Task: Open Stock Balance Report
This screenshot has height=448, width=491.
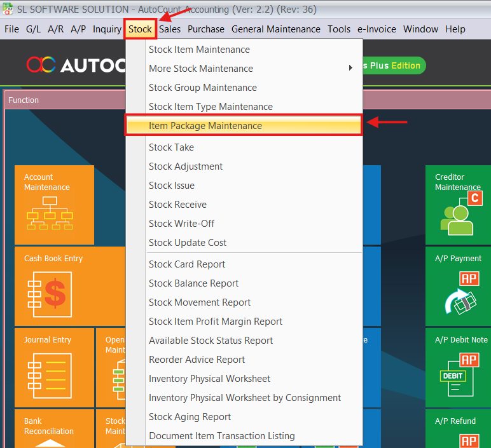Action: [244, 283]
